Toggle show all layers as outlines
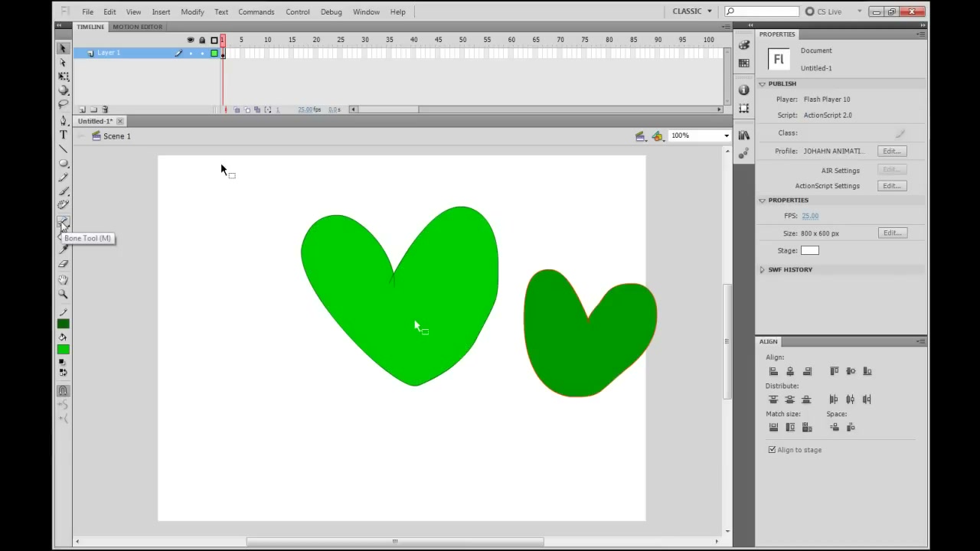 [214, 40]
